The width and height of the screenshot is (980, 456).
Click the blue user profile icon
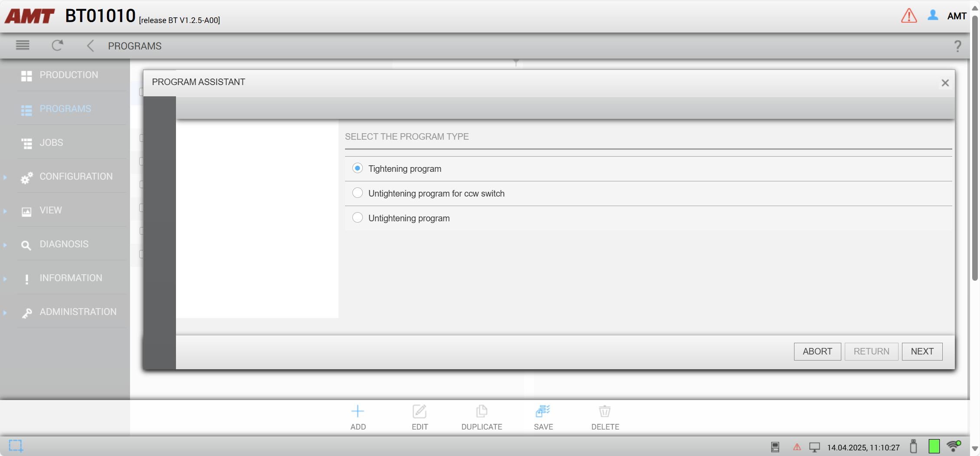point(933,15)
